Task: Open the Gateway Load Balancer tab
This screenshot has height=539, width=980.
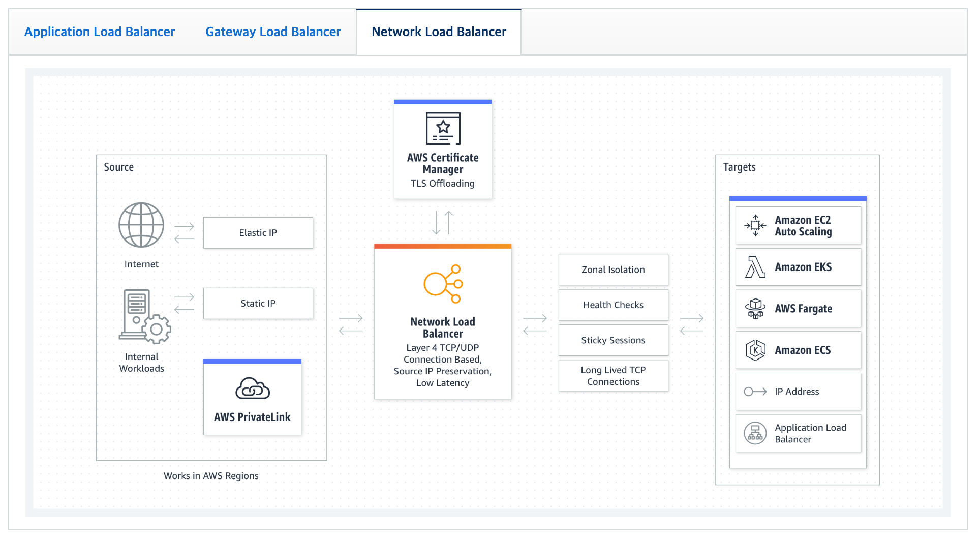Action: 273,32
